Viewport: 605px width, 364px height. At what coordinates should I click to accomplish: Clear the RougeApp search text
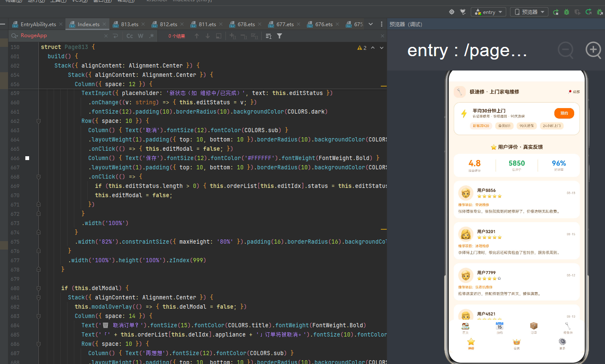tap(106, 36)
